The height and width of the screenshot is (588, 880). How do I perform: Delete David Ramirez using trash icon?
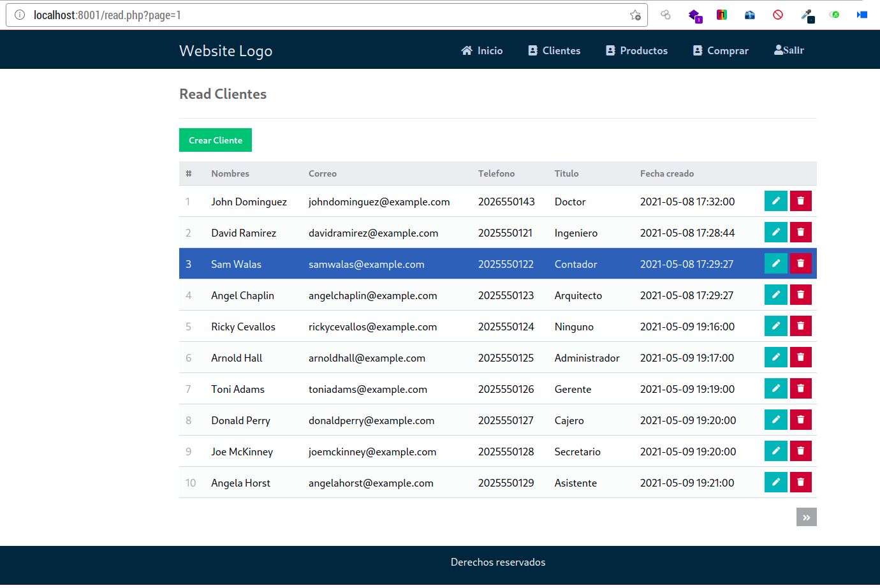click(x=801, y=232)
